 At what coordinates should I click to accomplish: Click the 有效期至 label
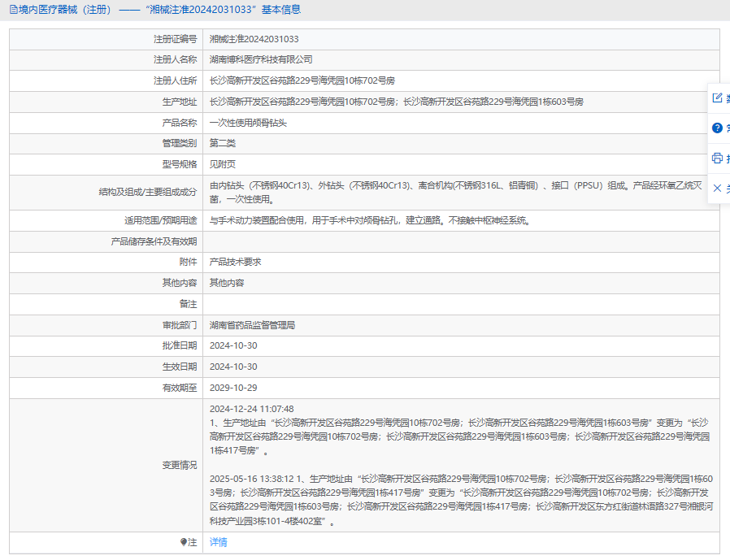(x=180, y=388)
